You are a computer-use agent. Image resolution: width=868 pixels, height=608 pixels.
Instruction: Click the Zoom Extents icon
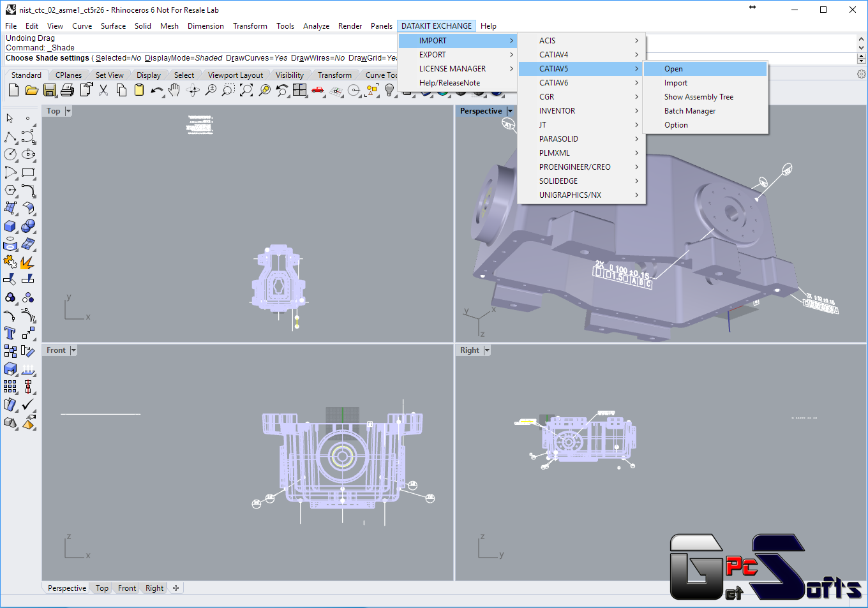[x=246, y=91]
